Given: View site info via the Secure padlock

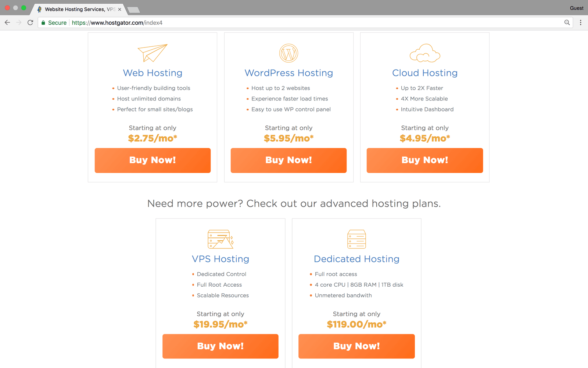Looking at the screenshot, I should (43, 23).
